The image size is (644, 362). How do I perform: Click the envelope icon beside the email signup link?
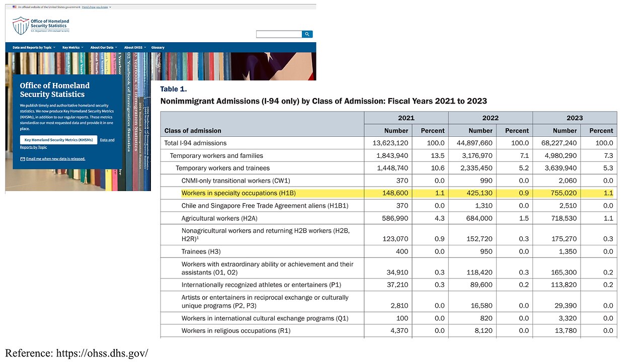click(x=23, y=159)
